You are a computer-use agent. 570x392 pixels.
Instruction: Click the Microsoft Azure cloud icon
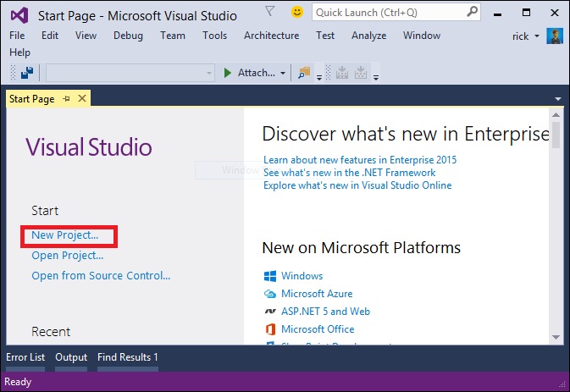[x=269, y=294]
